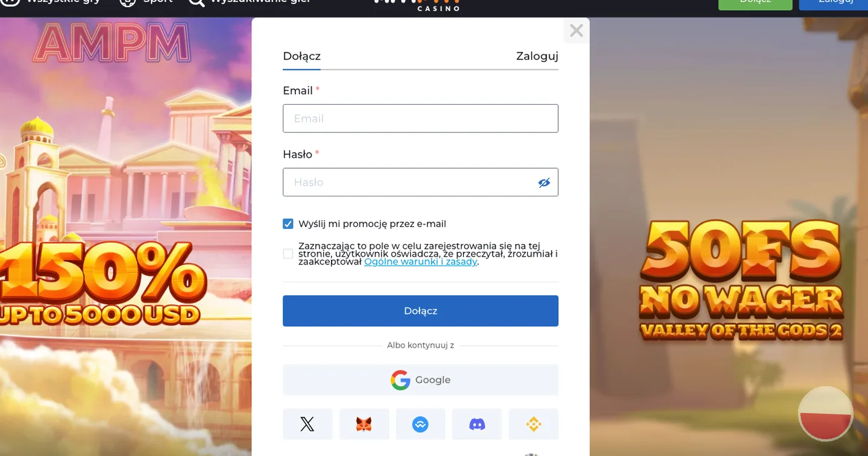
Task: Click the large blue Dołącz submit button
Action: tap(420, 311)
